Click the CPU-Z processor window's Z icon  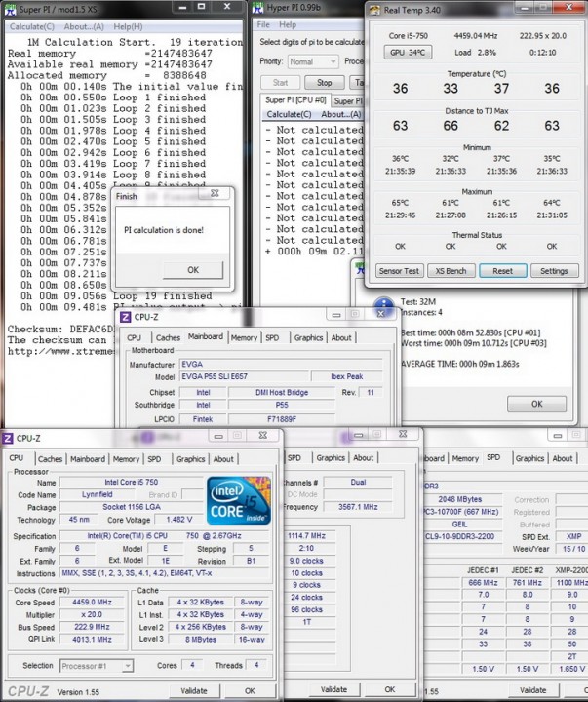[x=7, y=438]
